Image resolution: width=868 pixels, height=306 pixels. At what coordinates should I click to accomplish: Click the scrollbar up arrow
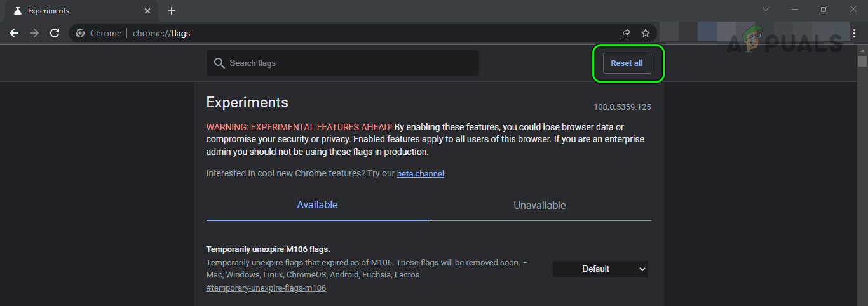click(862, 50)
